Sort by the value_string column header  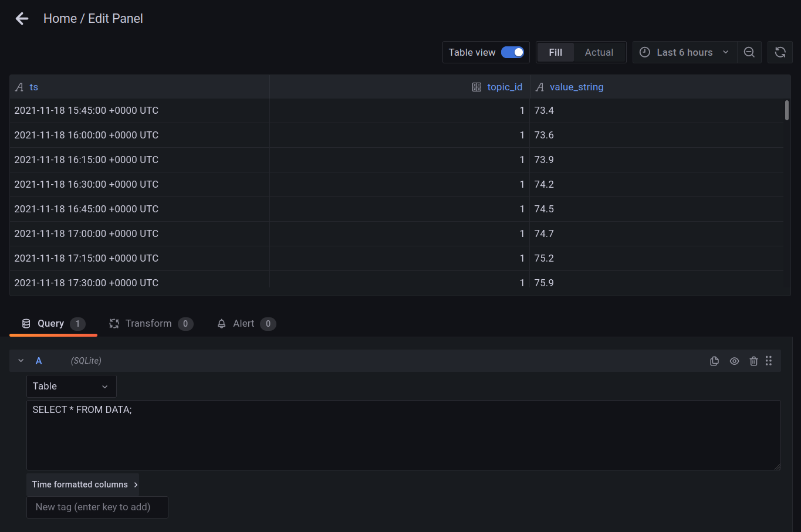point(576,87)
